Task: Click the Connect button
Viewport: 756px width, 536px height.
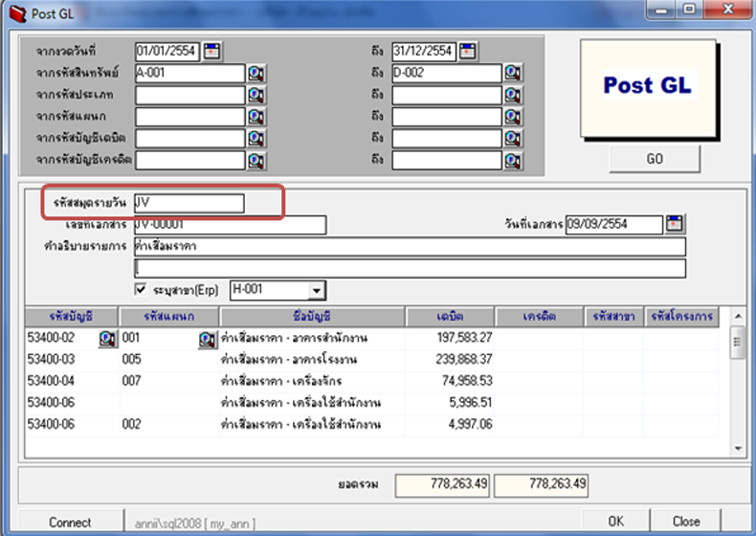Action: pyautogui.click(x=70, y=522)
